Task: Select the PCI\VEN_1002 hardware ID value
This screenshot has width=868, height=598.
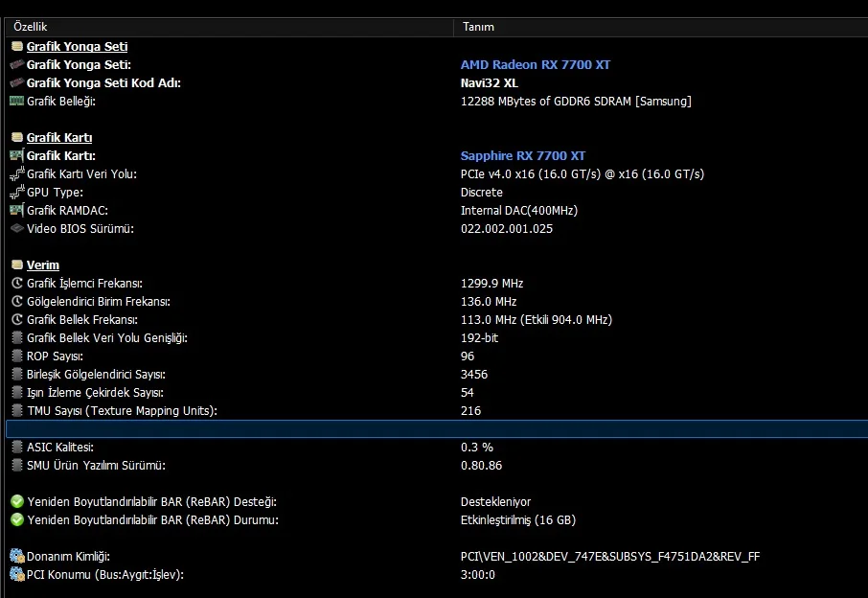Action: (610, 557)
